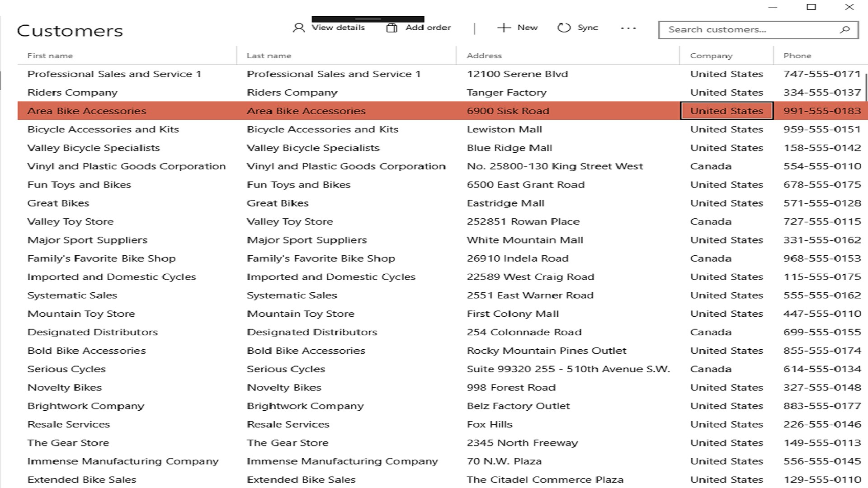Click the 6500 East Grant Road address cell
Viewport: 868px width, 488px height.
click(x=525, y=185)
